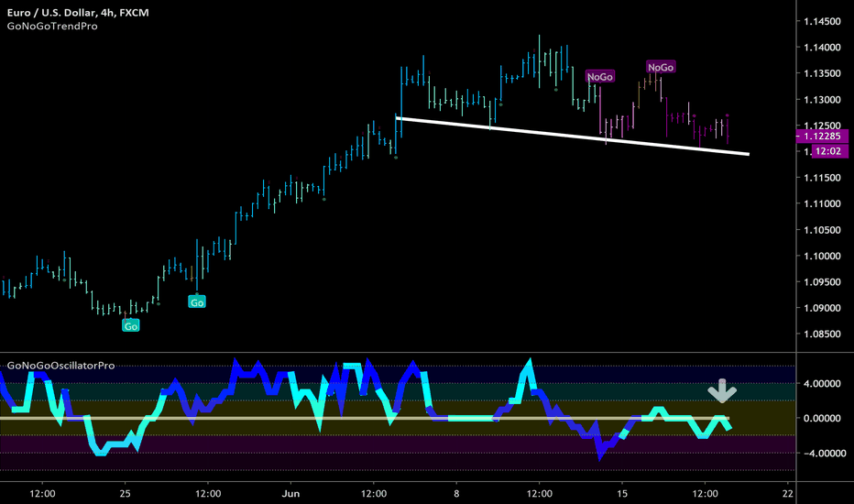
Task: Click the current price label 1.12285
Action: tap(823, 137)
